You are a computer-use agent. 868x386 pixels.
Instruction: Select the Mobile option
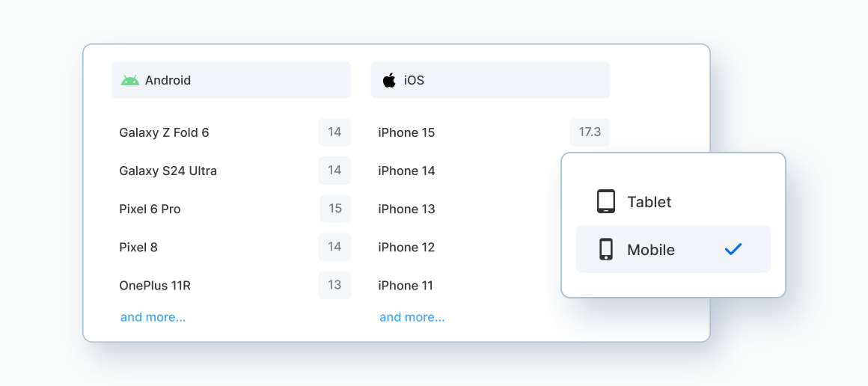click(673, 249)
